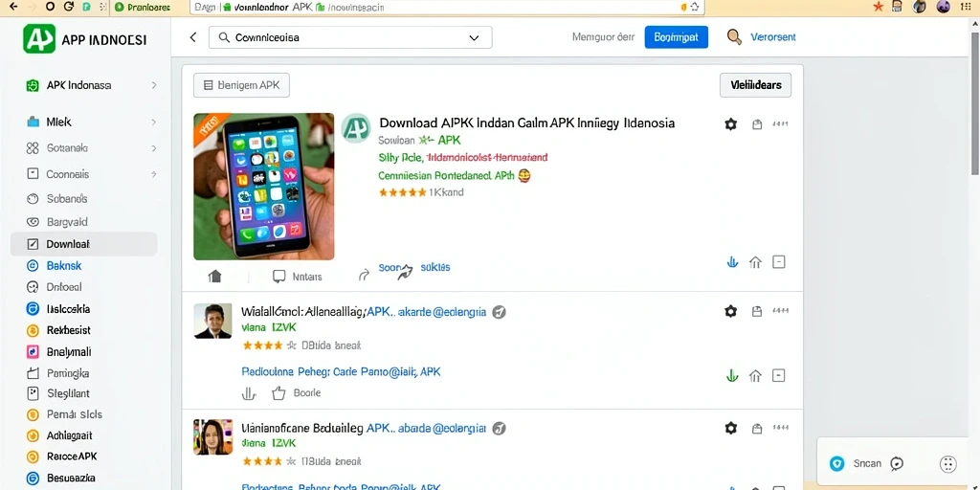Open Wialallomol: Allanealllag APK title link
This screenshot has width=980, height=490.
pyautogui.click(x=364, y=311)
